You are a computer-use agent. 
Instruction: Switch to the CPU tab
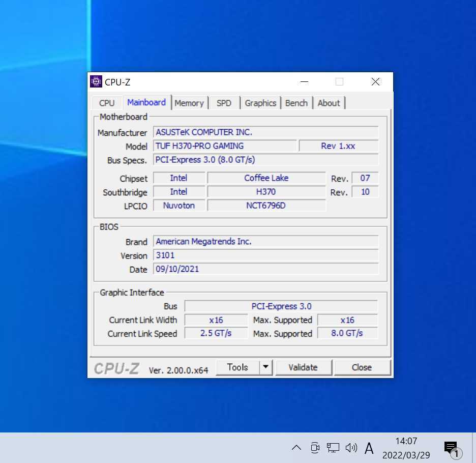coord(107,103)
